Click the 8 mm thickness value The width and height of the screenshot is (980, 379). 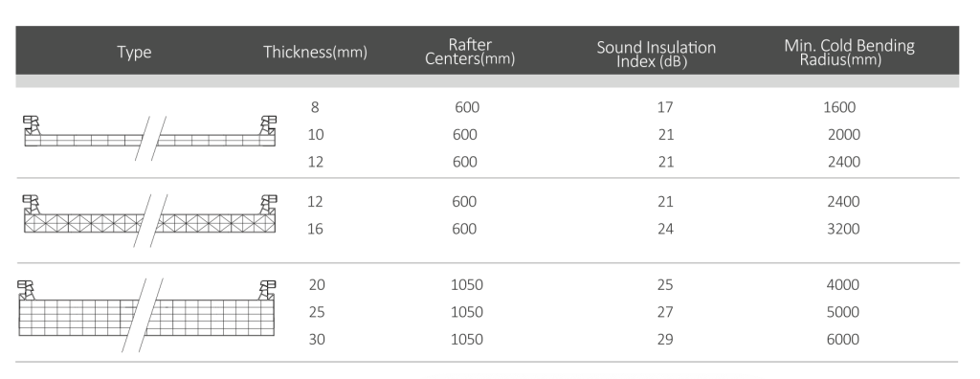(314, 107)
